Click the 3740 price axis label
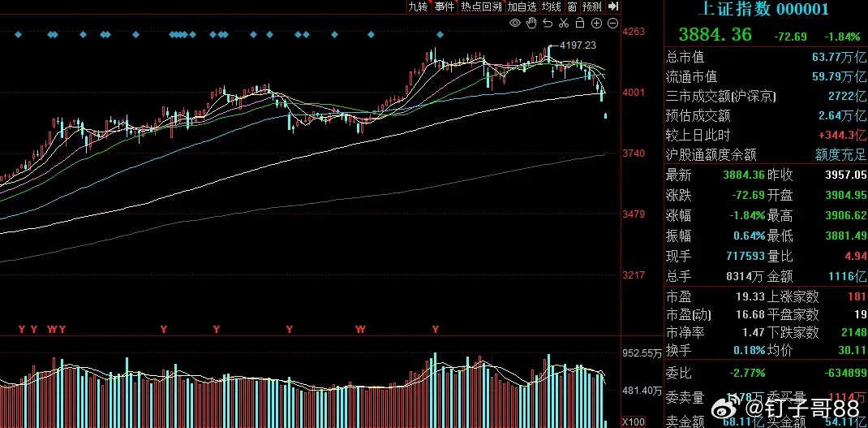Screen dimensions: 868x428 click(x=634, y=153)
